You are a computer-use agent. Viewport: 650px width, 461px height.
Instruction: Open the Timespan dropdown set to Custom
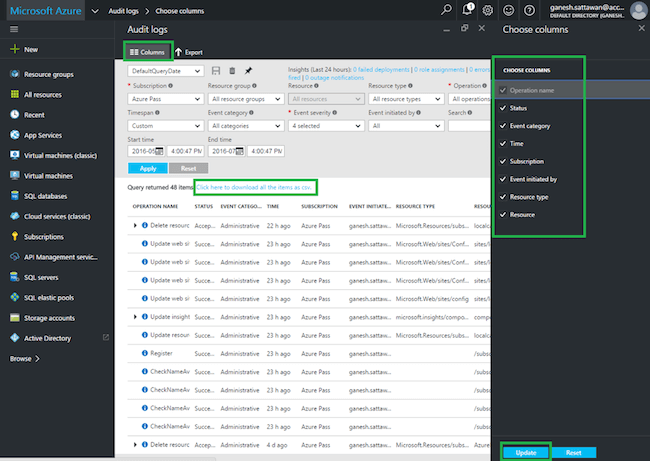[x=165, y=127]
